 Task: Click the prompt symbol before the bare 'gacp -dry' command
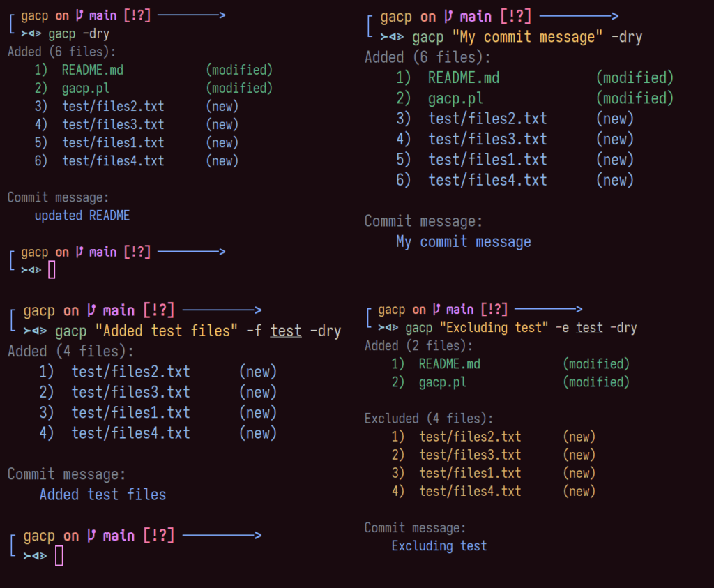point(31,33)
